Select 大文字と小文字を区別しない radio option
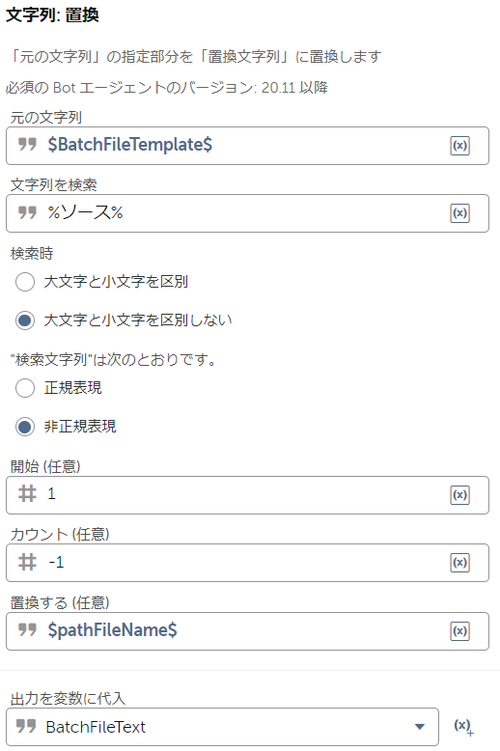500x751 pixels. [25, 320]
